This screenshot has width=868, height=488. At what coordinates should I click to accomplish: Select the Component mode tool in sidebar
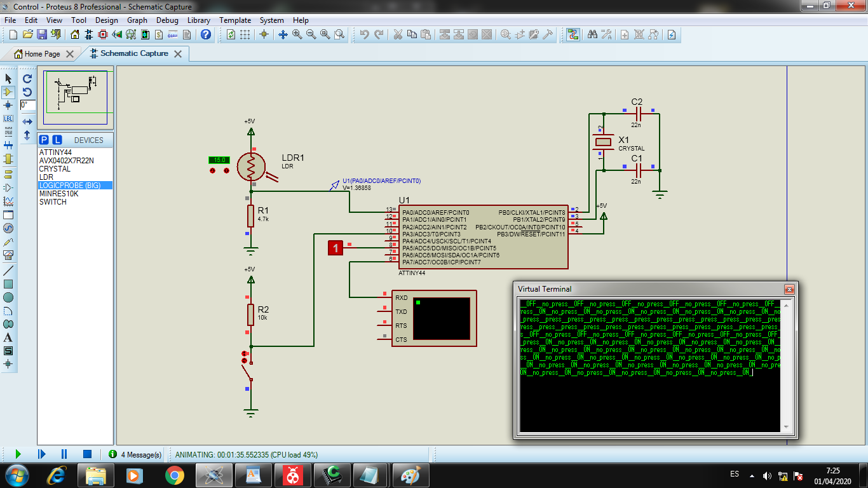pyautogui.click(x=8, y=92)
